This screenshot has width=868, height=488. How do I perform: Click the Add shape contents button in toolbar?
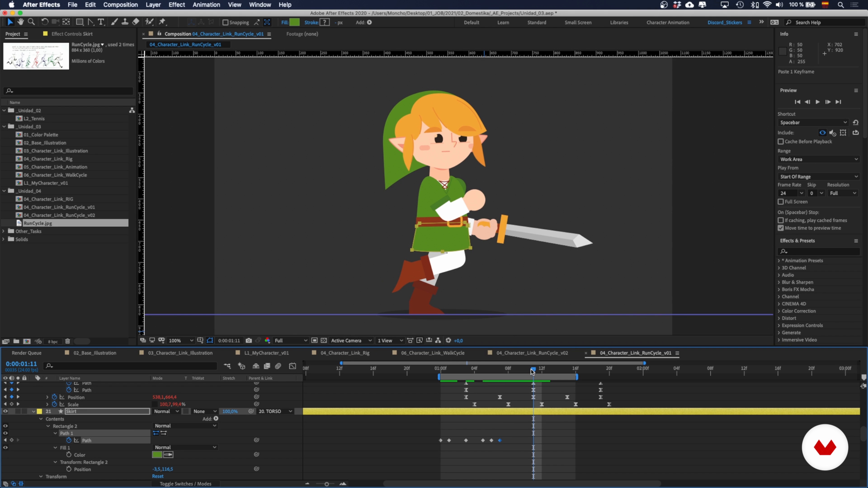(x=369, y=23)
